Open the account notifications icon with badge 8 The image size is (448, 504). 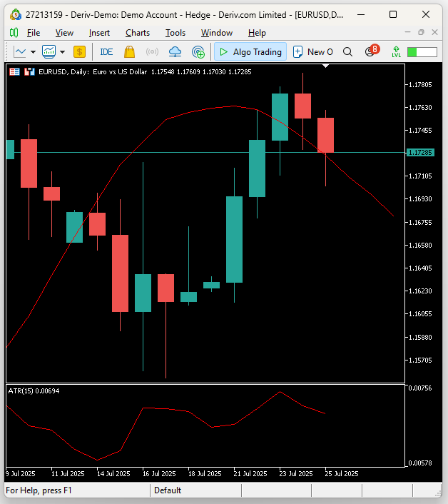pyautogui.click(x=372, y=51)
